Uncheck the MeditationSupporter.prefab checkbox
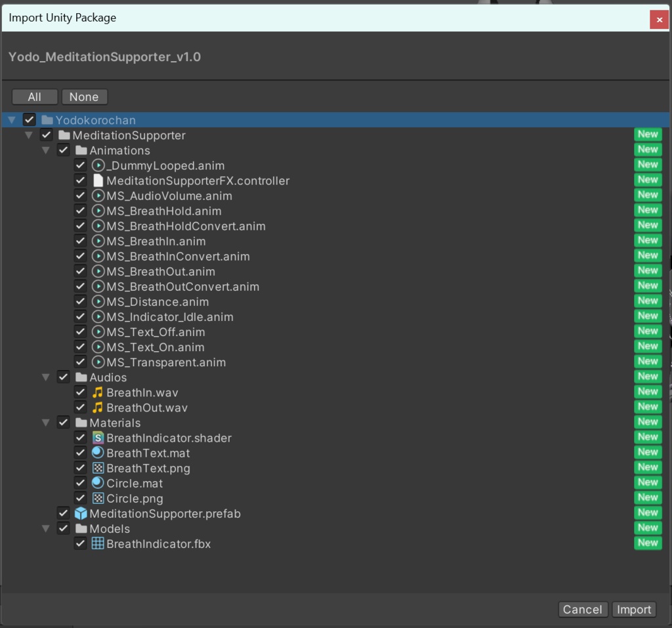672x628 pixels. (x=64, y=513)
